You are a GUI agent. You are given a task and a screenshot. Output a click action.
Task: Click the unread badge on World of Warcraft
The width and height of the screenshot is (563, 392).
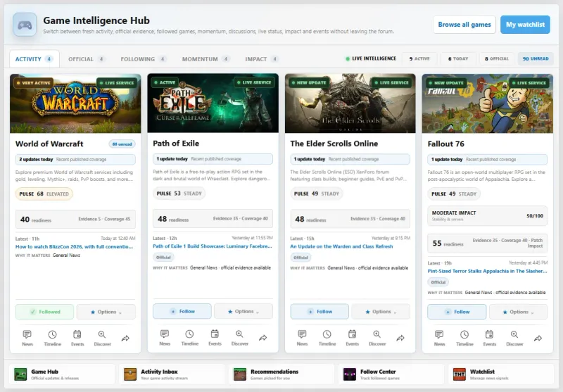[122, 144]
